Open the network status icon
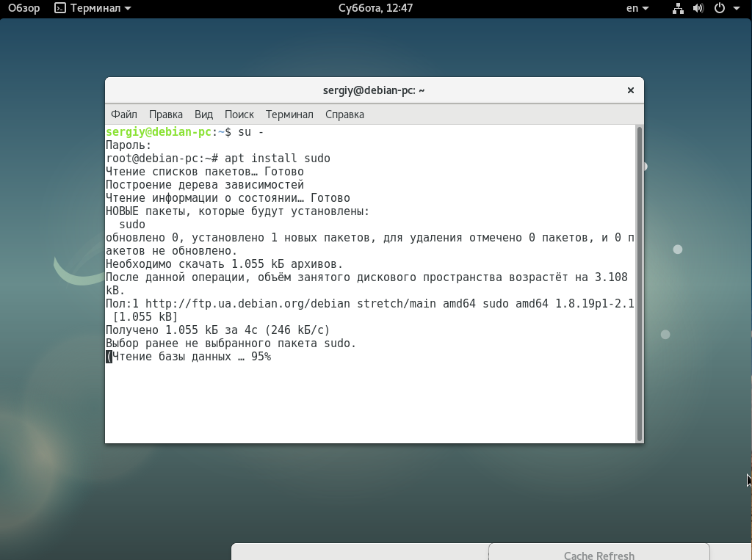 click(677, 8)
